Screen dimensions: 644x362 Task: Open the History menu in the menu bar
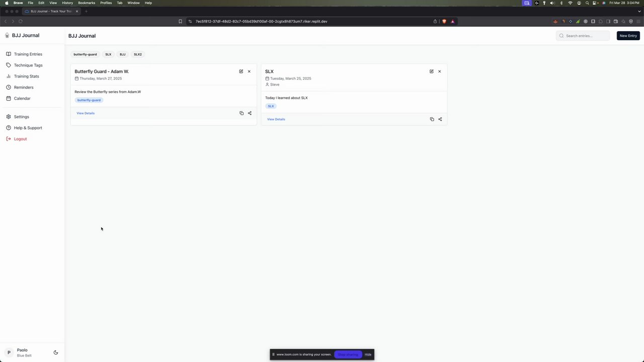click(67, 3)
